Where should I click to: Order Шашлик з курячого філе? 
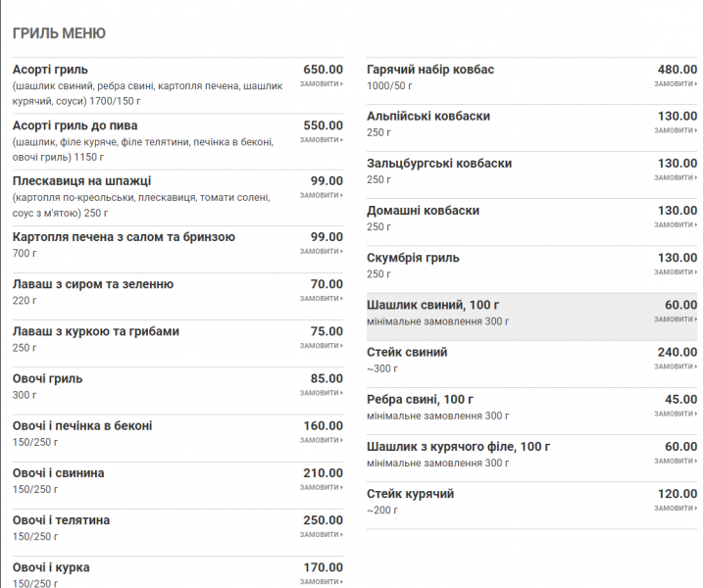pos(676,460)
